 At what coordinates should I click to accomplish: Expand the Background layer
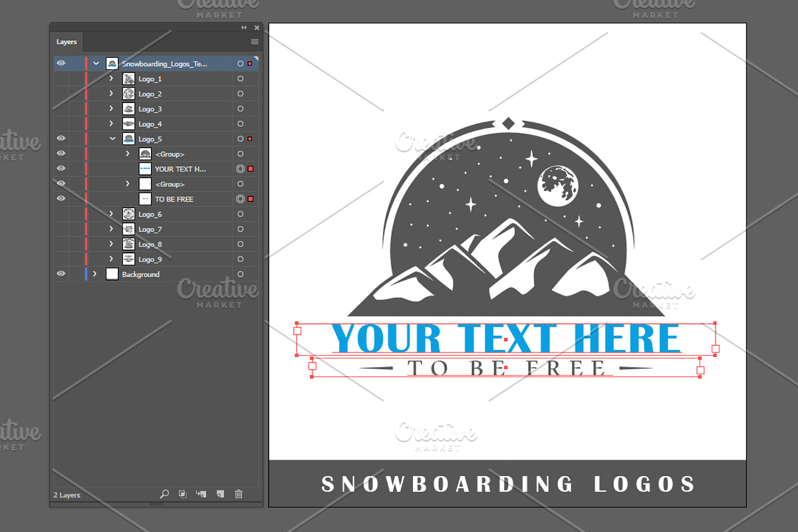pyautogui.click(x=95, y=274)
